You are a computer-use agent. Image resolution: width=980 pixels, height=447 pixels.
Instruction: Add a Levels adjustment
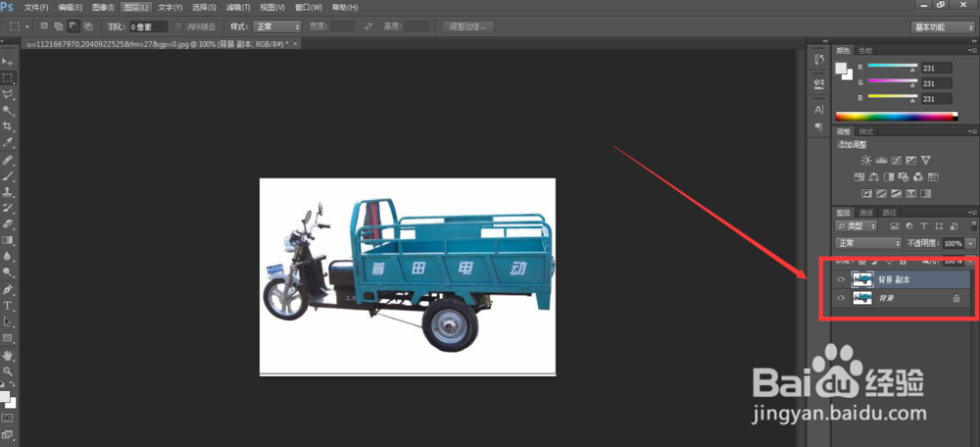881,160
